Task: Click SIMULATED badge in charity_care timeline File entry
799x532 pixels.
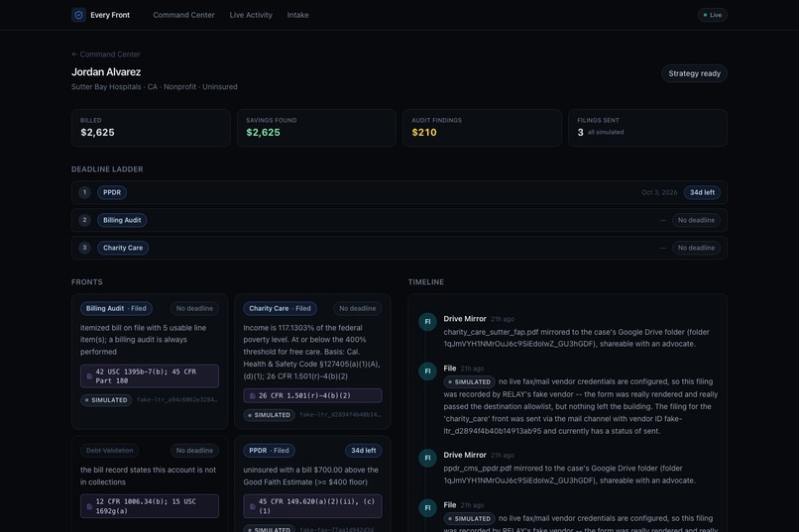Action: (469, 381)
